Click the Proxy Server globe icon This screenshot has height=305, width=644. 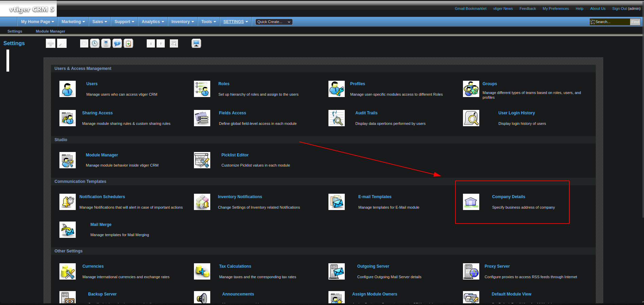point(471,271)
